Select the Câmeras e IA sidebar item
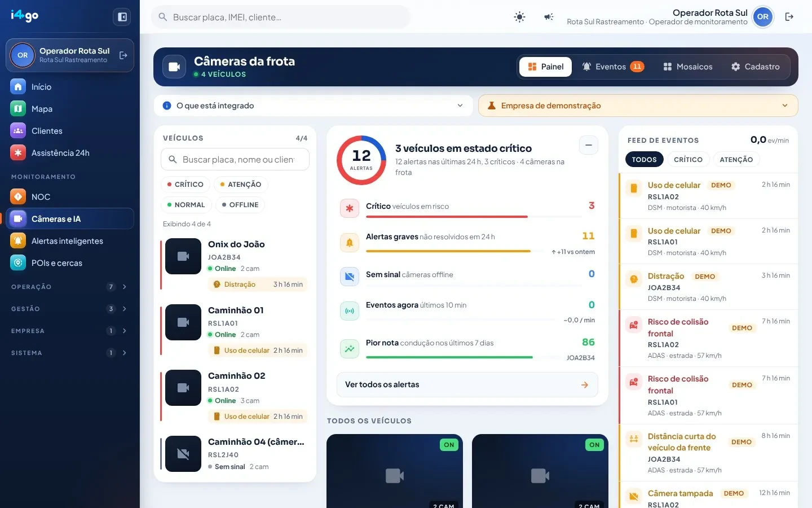The height and width of the screenshot is (508, 812). (x=70, y=219)
